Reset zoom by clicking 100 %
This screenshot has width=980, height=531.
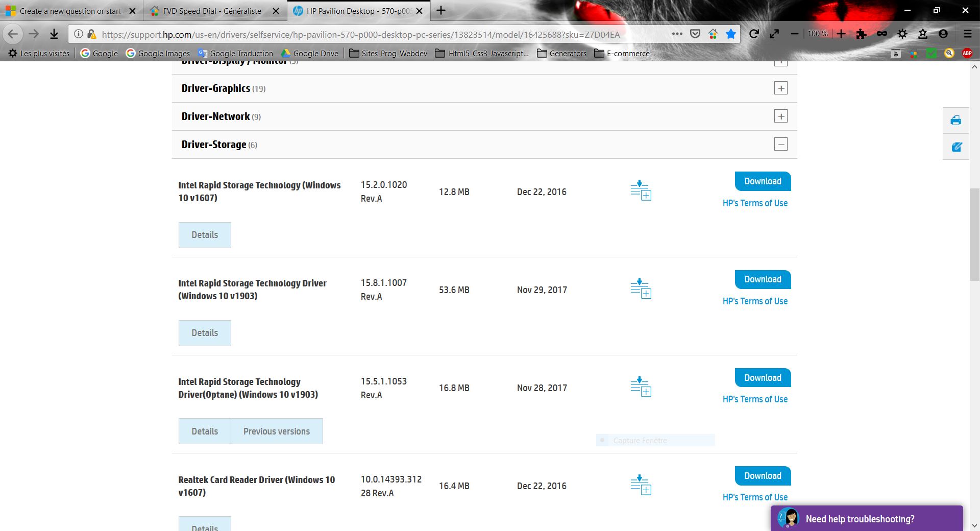pos(818,34)
